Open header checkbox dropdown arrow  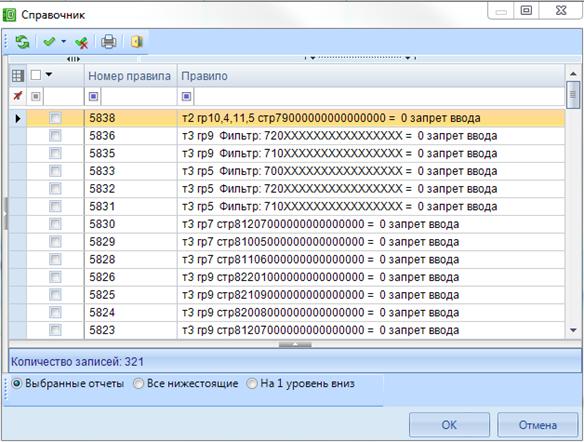pos(49,75)
